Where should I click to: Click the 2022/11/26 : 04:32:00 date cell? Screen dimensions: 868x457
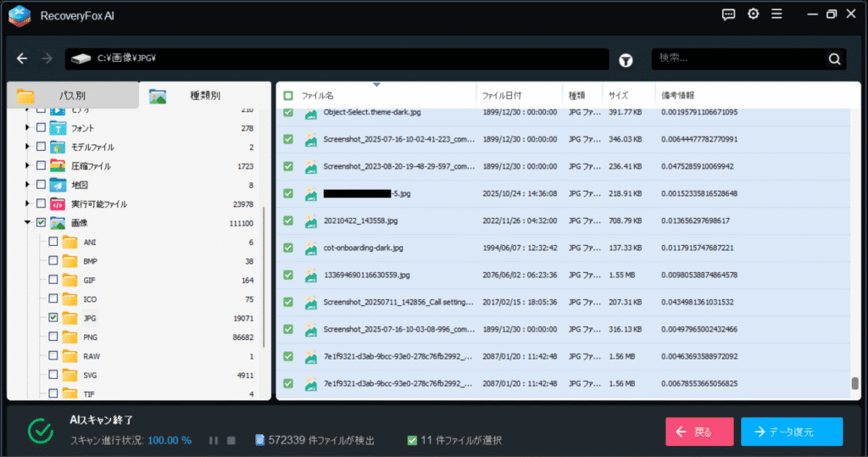520,220
